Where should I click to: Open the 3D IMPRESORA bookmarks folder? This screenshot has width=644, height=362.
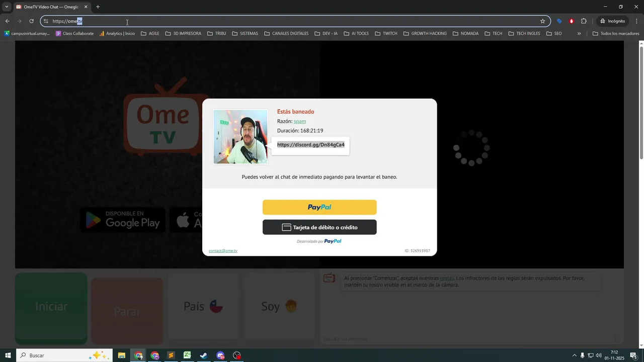tap(183, 34)
